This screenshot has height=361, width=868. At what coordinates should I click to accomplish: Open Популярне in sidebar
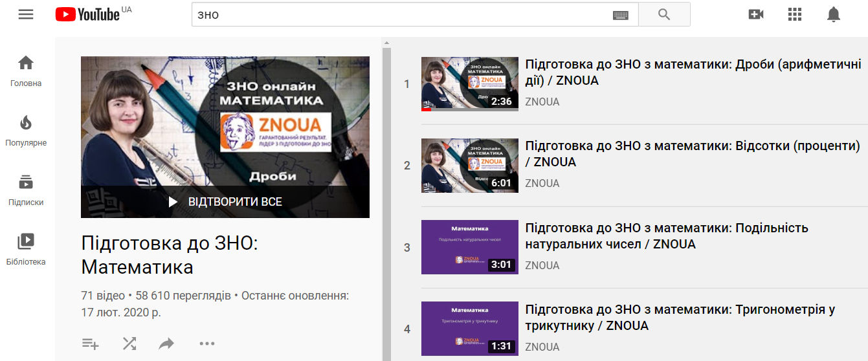(26, 131)
